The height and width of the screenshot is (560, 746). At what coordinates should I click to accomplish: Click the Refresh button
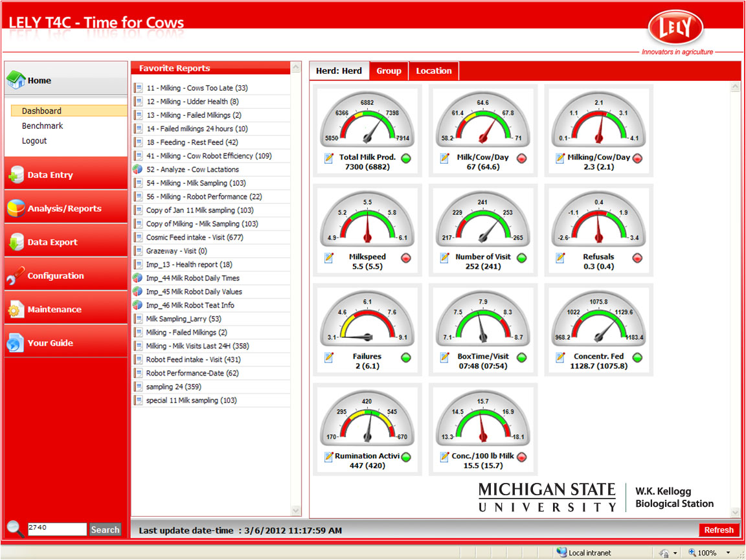[718, 530]
